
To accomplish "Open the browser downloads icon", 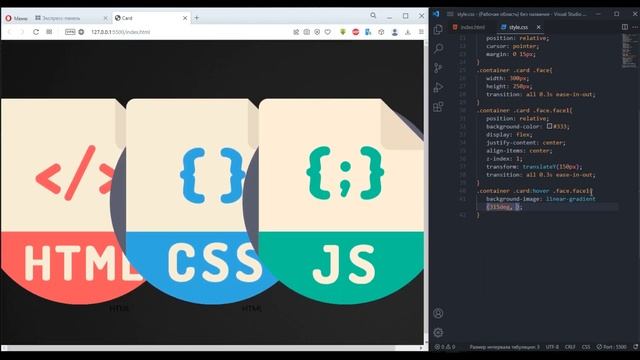I will tap(408, 32).
